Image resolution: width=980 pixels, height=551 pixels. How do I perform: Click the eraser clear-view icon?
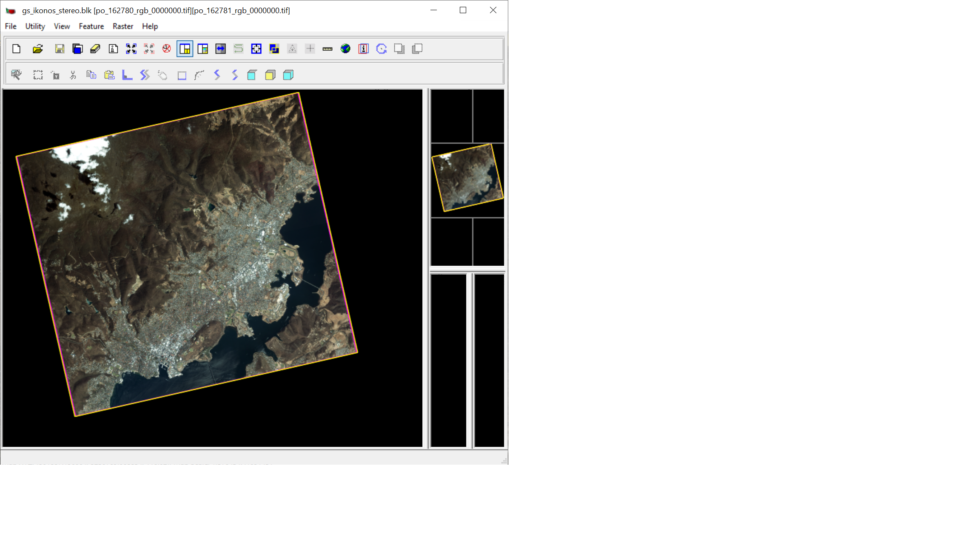[95, 49]
